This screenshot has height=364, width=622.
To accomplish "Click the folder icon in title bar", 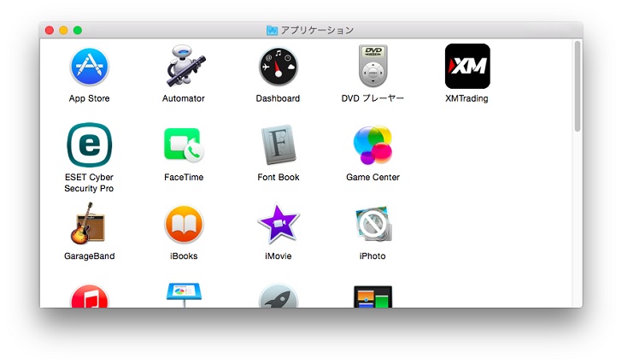I will [272, 30].
